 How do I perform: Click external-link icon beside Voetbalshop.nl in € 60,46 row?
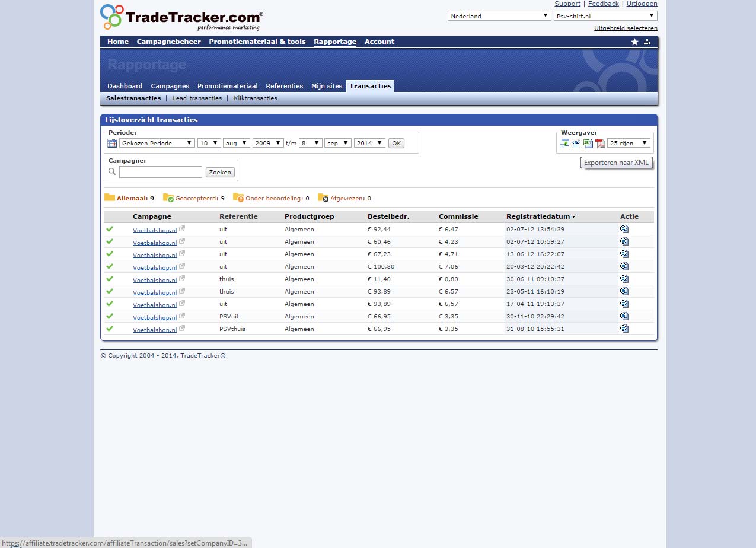click(x=182, y=241)
